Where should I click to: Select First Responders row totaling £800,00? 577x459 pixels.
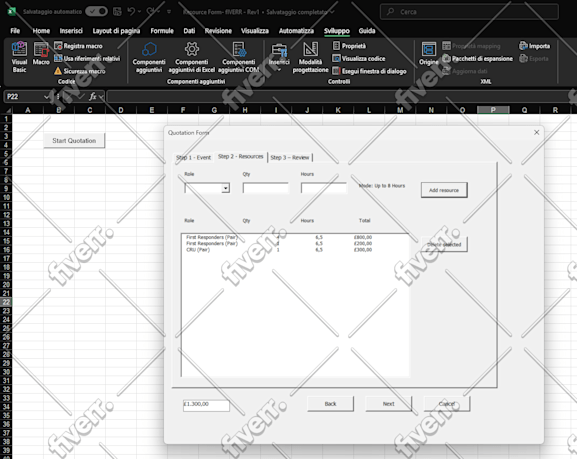(295, 237)
